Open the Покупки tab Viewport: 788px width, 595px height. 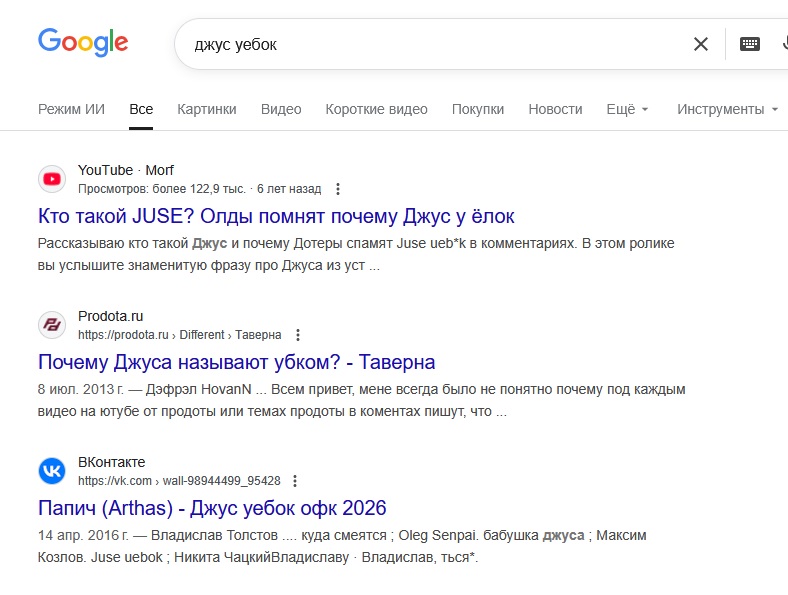click(x=478, y=109)
